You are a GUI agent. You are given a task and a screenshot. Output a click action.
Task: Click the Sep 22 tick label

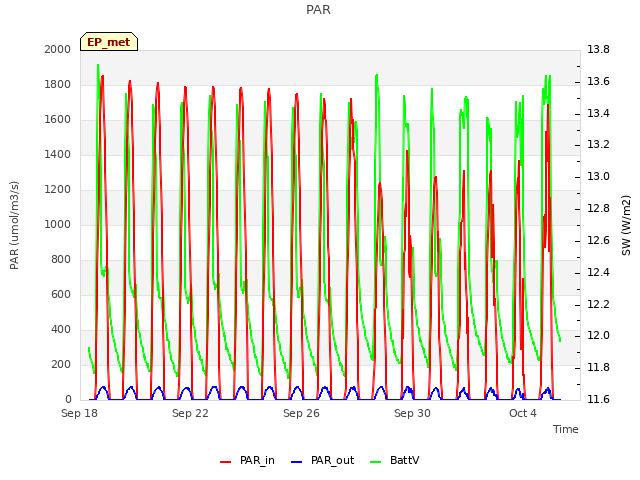point(190,413)
